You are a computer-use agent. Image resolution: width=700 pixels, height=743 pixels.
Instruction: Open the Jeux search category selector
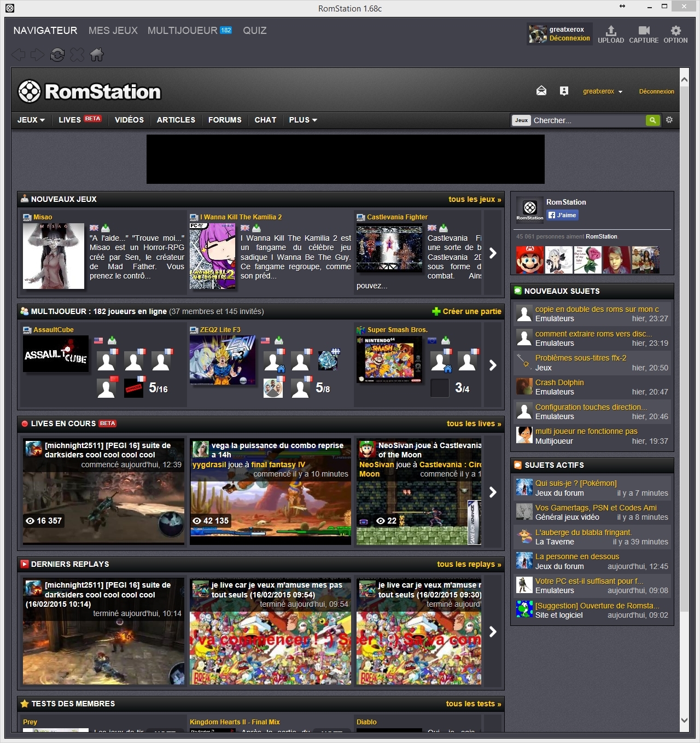[522, 120]
